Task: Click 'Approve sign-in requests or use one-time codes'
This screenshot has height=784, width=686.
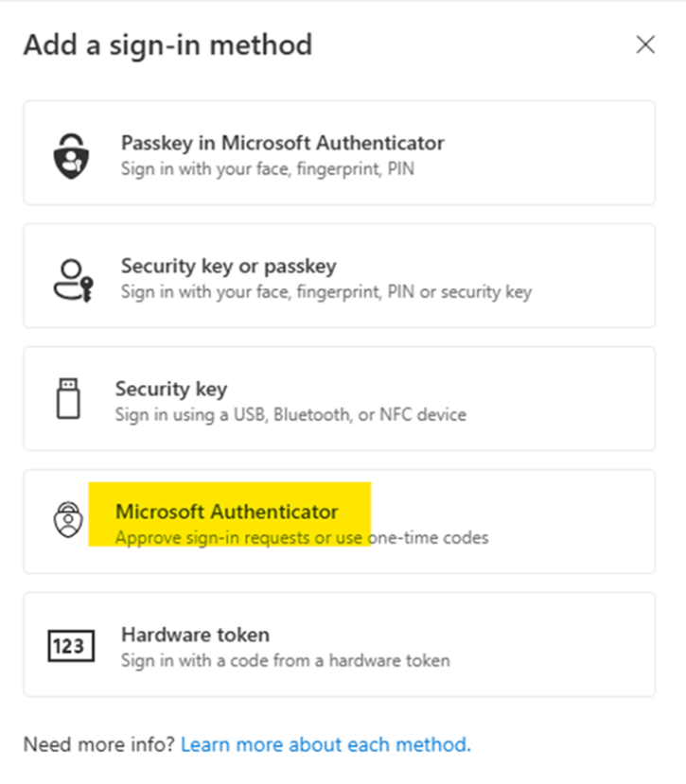Action: pos(302,538)
